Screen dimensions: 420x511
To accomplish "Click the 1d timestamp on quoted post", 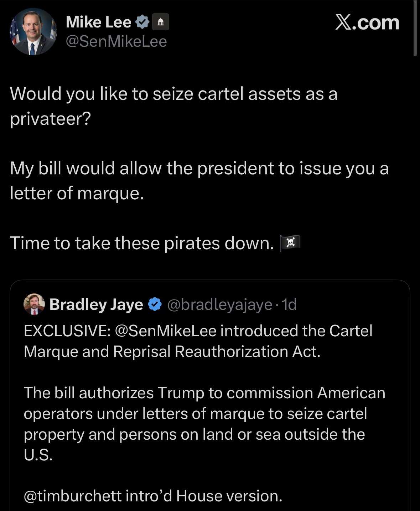I will pyautogui.click(x=289, y=304).
